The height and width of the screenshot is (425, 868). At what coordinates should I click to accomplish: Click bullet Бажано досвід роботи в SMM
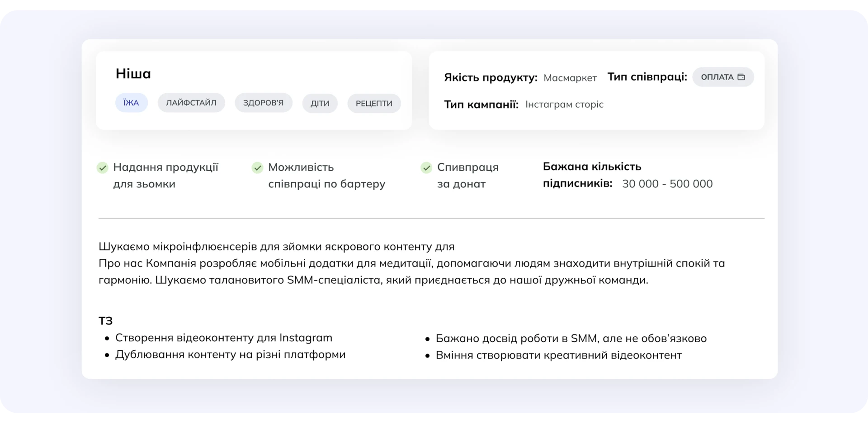(x=571, y=339)
